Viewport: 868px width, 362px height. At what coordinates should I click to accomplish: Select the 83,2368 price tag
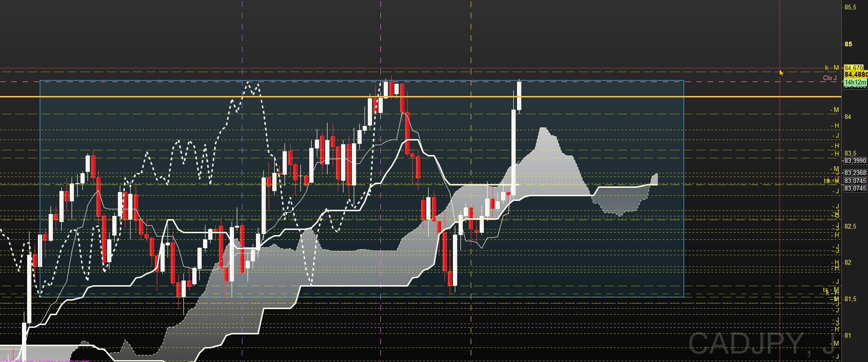(x=855, y=173)
